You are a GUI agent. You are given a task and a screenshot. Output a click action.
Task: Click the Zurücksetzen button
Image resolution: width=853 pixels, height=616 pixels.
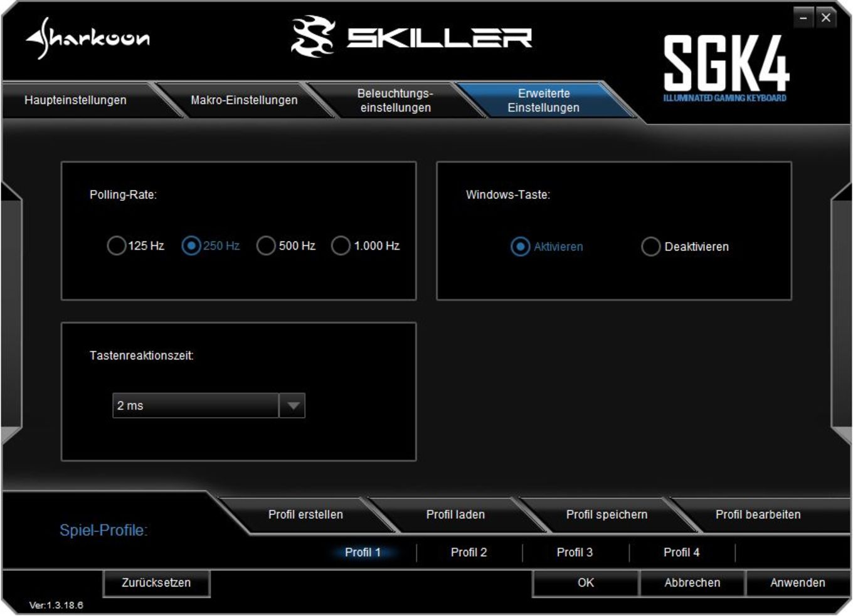156,583
